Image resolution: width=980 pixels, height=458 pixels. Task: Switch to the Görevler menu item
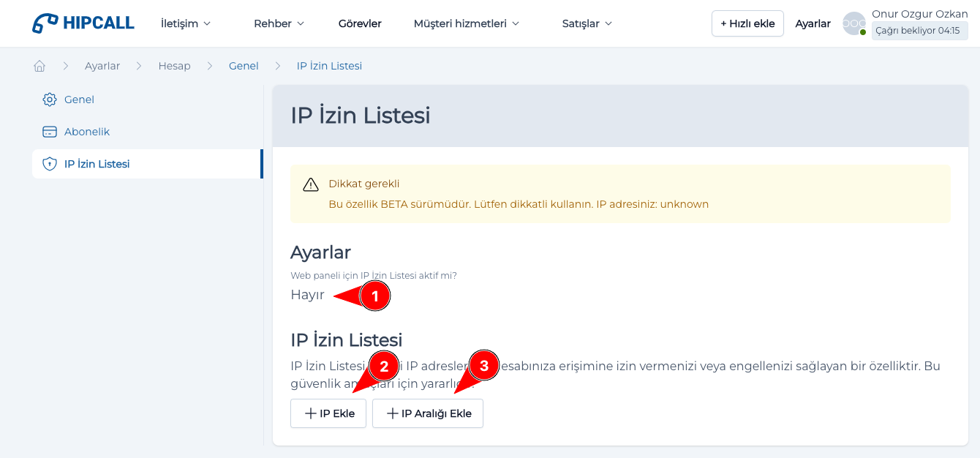[359, 23]
